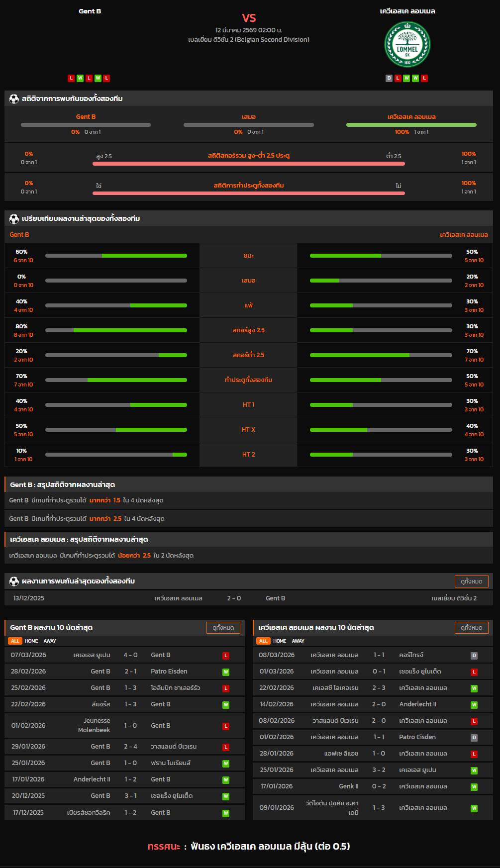Click the Lommel SK club crest logo
The width and height of the screenshot is (500, 868).
tap(407, 44)
